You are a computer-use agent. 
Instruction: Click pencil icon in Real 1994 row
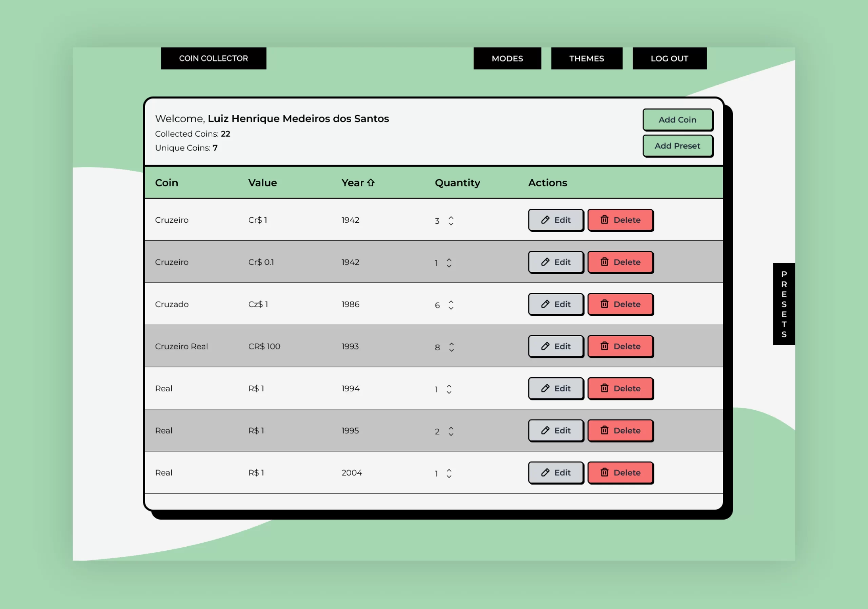[545, 388]
